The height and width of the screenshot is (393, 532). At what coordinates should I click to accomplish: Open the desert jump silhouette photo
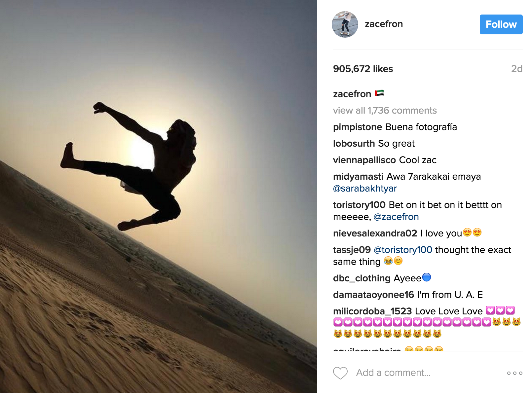[159, 196]
